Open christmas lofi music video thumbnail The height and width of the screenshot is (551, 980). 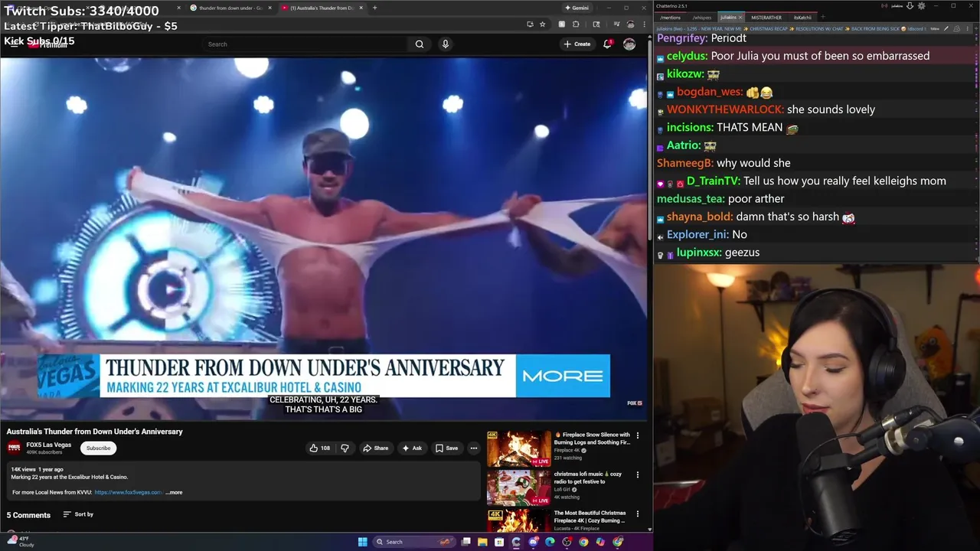click(518, 487)
